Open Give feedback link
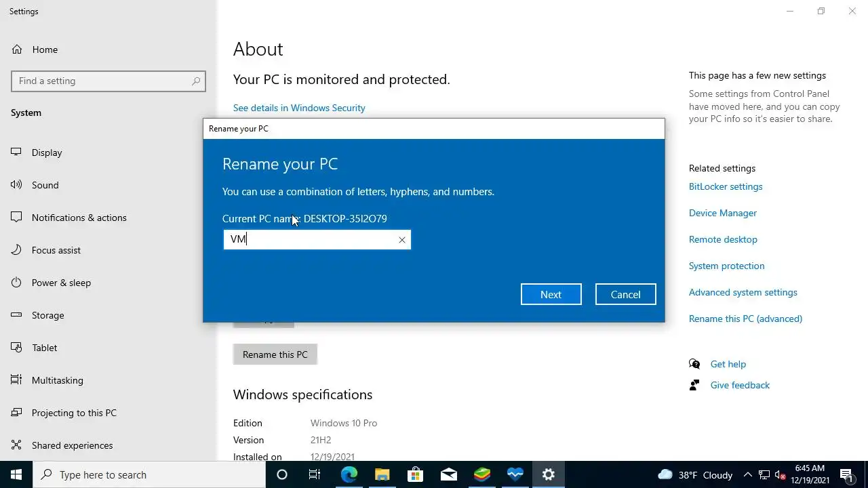Viewport: 868px width, 488px height. click(740, 385)
